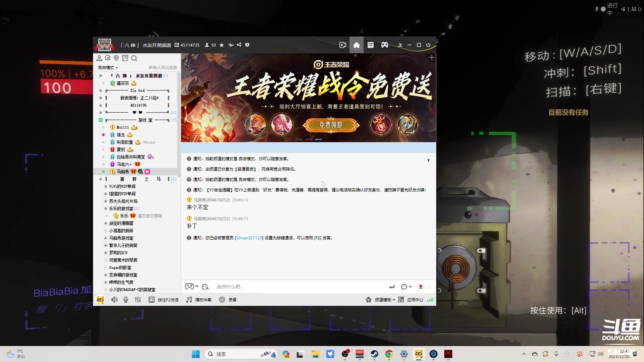The width and height of the screenshot is (644, 362).
Task: Collapse the 游戏室 channel group
Action: [x=100, y=120]
